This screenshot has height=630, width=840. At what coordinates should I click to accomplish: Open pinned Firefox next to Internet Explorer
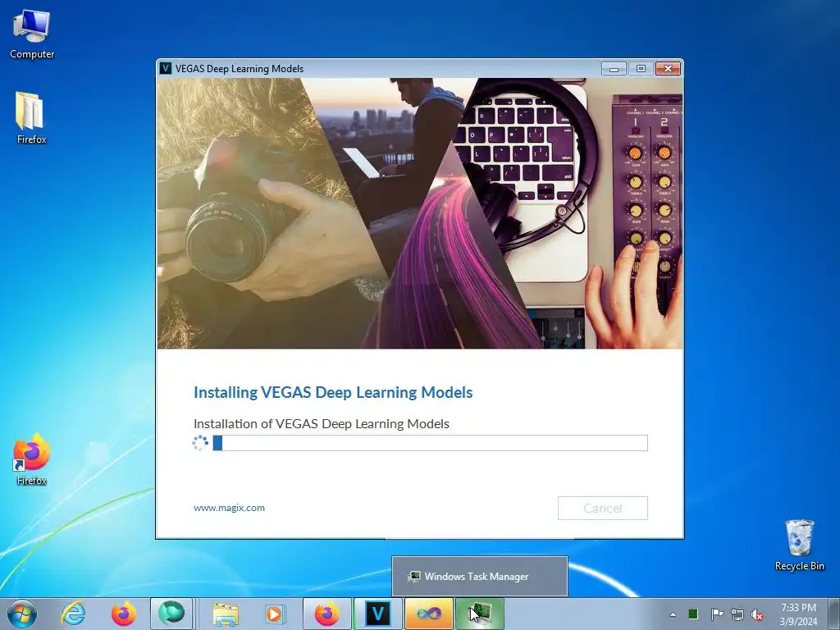[x=123, y=614]
